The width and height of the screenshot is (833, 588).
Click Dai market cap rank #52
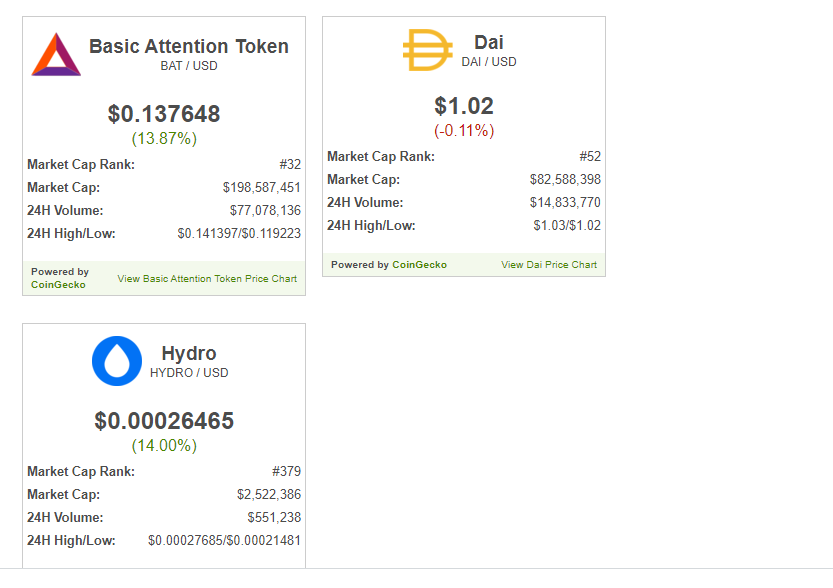point(590,157)
